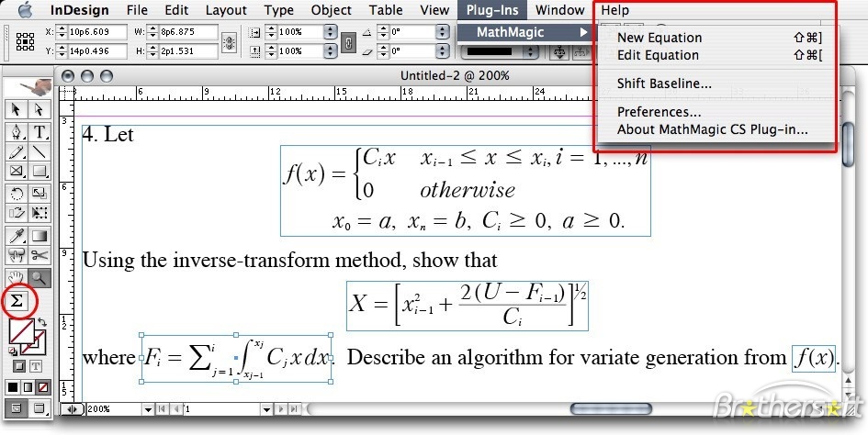Click the Y position input field

tap(97, 50)
